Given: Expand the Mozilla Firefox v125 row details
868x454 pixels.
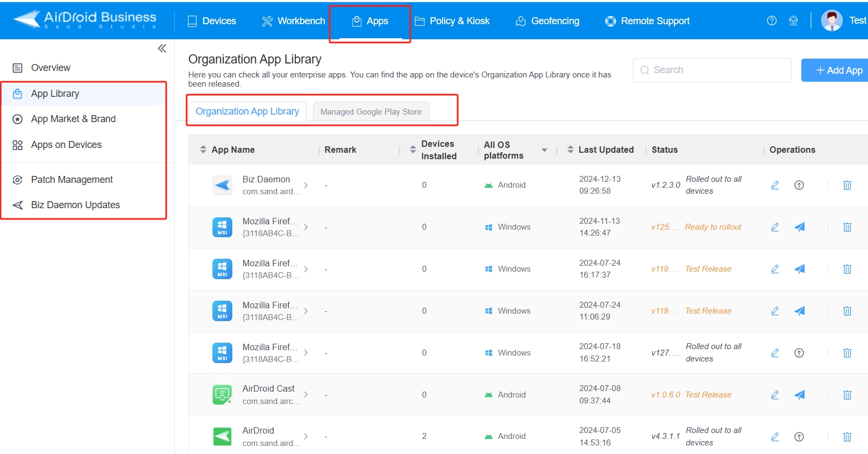Looking at the screenshot, I should (x=306, y=227).
